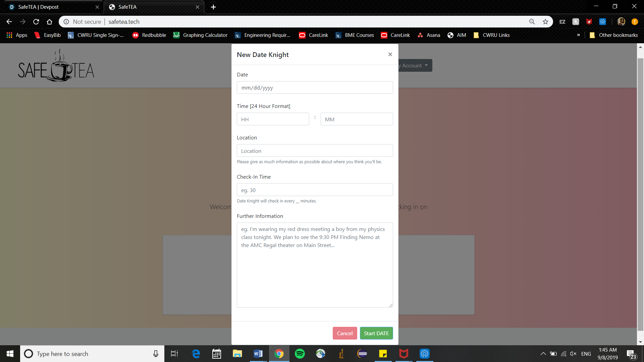Close the New Date Knight dialog

pyautogui.click(x=390, y=54)
